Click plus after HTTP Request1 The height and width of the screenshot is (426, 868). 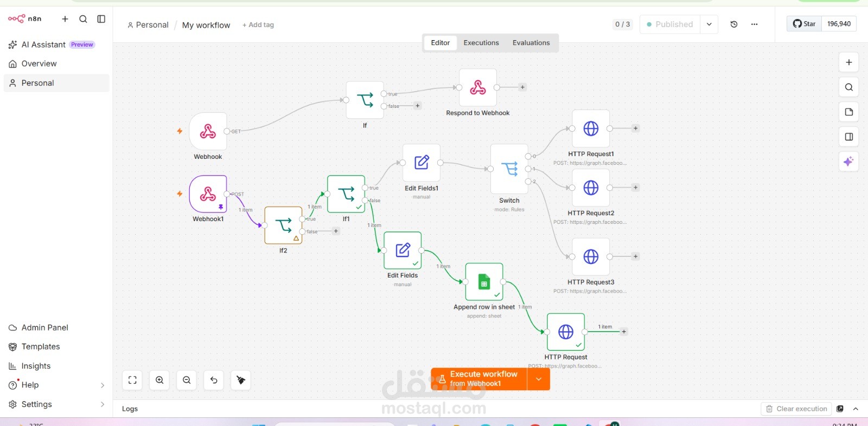[635, 128]
